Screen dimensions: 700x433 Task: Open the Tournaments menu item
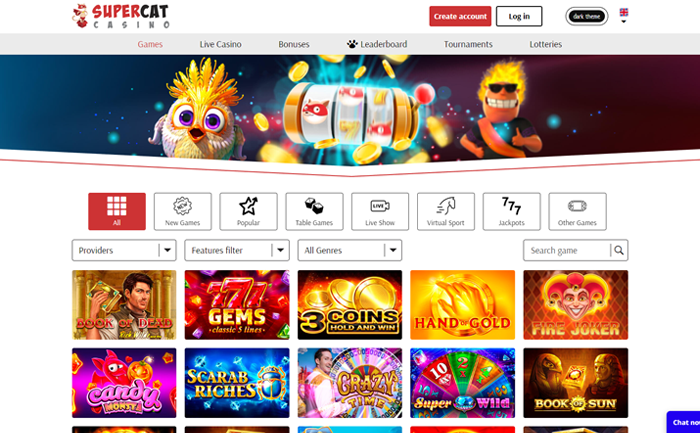point(468,44)
